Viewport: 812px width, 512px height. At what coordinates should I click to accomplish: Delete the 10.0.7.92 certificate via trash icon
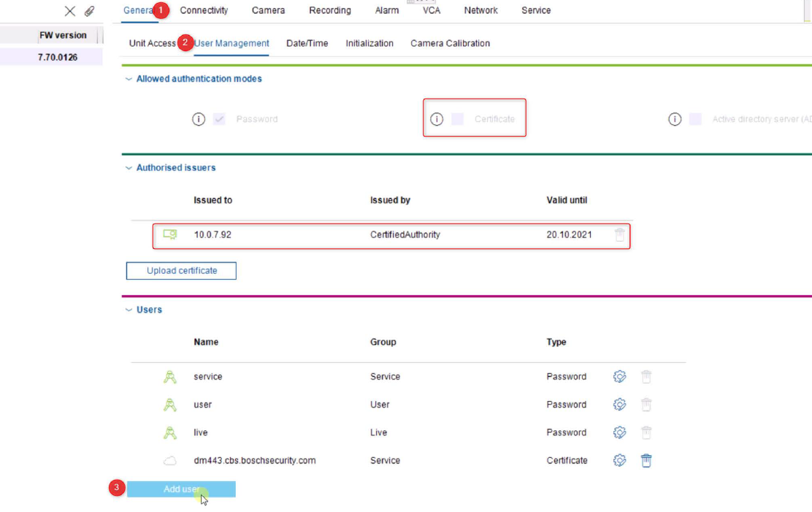[619, 235]
